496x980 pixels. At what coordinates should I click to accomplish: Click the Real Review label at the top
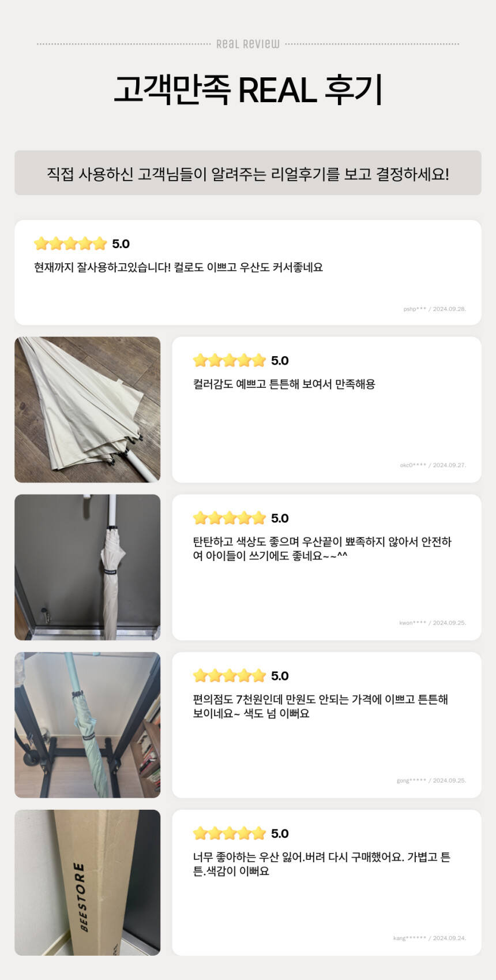point(248,44)
